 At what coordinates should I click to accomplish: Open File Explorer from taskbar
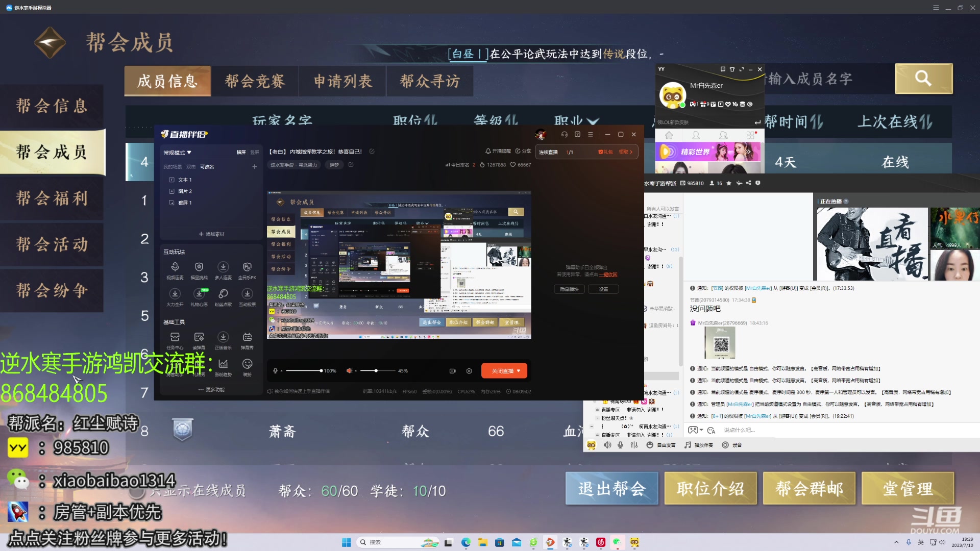482,542
